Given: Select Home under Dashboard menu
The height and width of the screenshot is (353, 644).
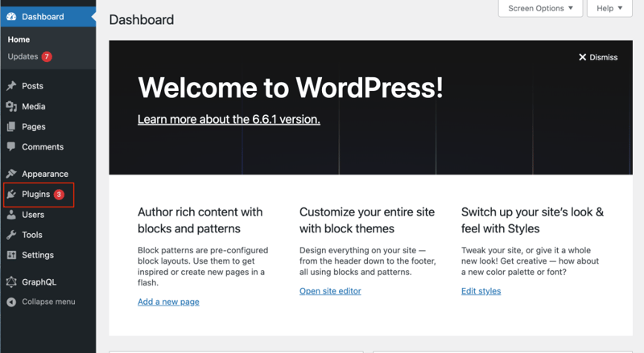Looking at the screenshot, I should pyautogui.click(x=19, y=39).
